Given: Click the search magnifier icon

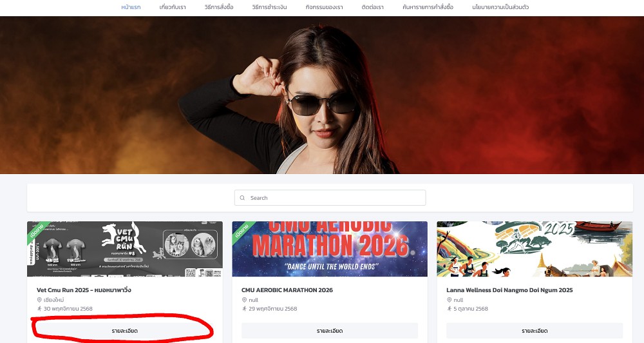Looking at the screenshot, I should click(242, 198).
